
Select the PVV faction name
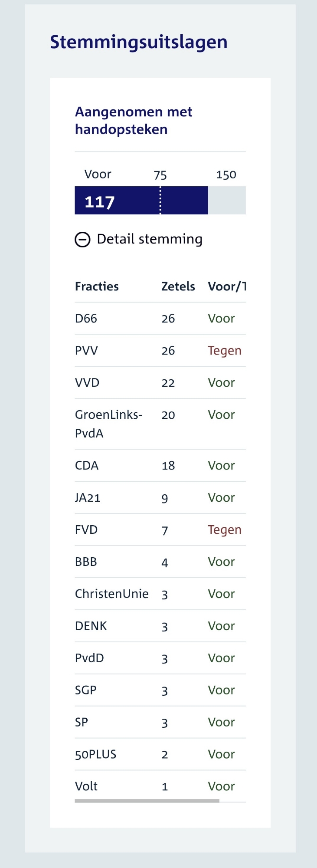pos(86,351)
